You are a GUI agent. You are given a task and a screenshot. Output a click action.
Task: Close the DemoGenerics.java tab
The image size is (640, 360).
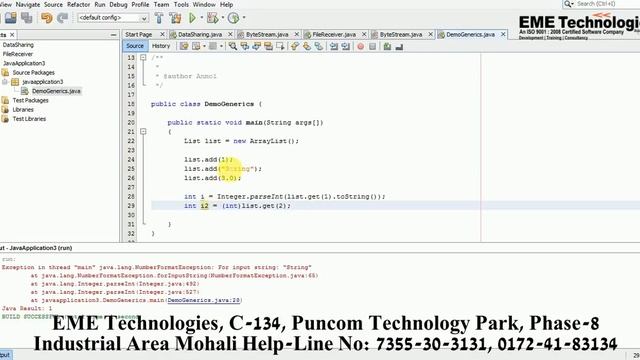503,35
